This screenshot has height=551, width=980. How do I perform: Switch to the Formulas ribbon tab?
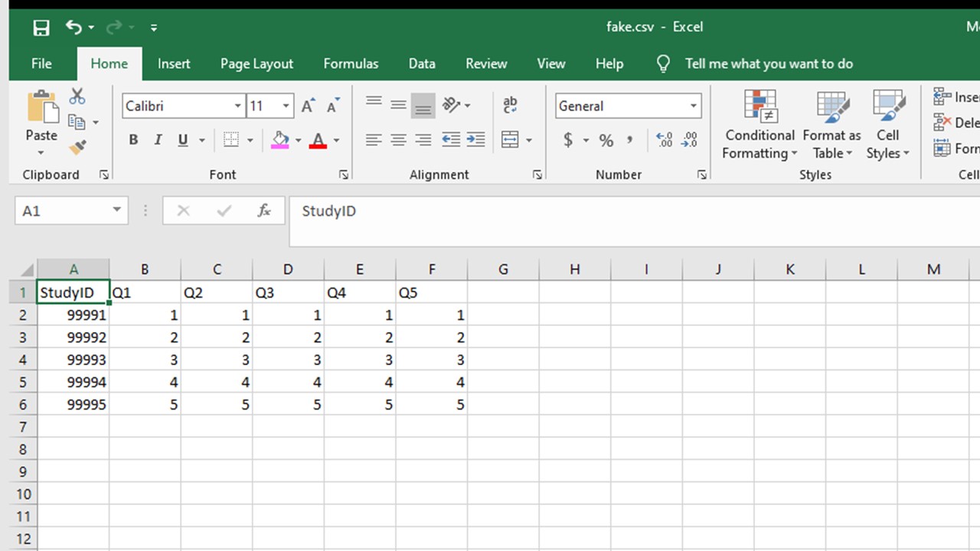click(351, 64)
